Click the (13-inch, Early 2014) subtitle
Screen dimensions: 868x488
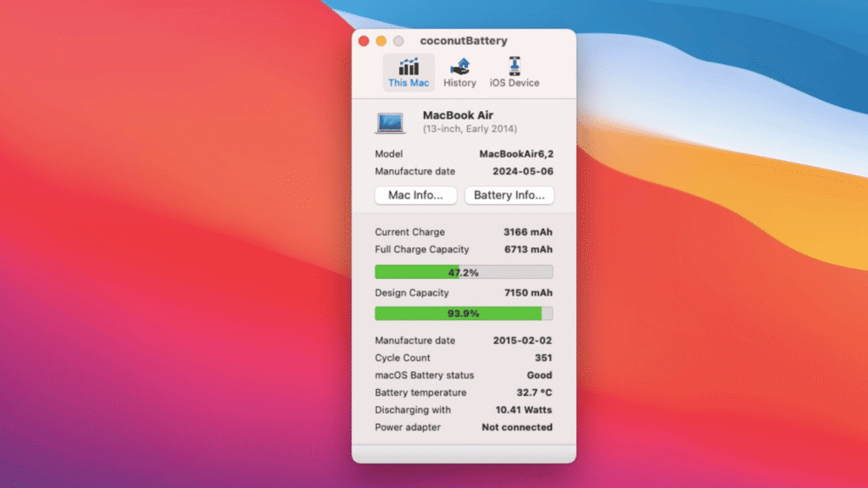click(x=470, y=129)
